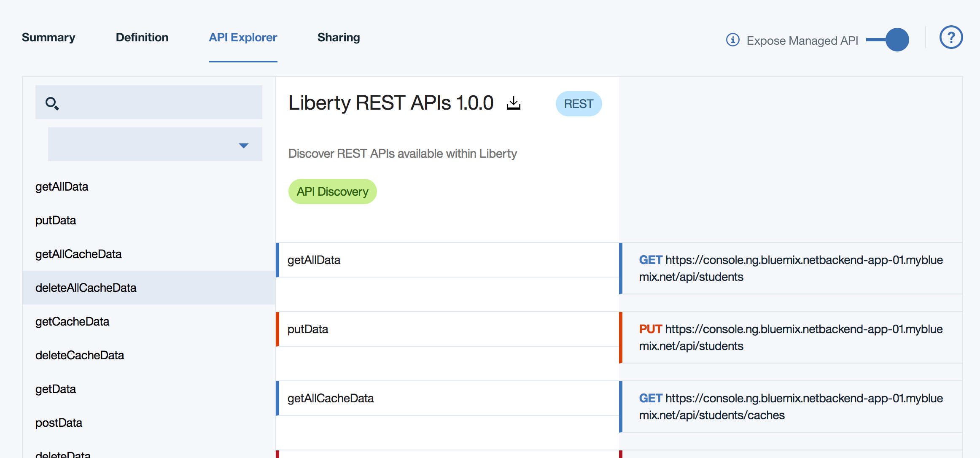Click the 'Discover REST APIs available within Liberty' description
The width and height of the screenshot is (980, 458).
click(x=403, y=154)
